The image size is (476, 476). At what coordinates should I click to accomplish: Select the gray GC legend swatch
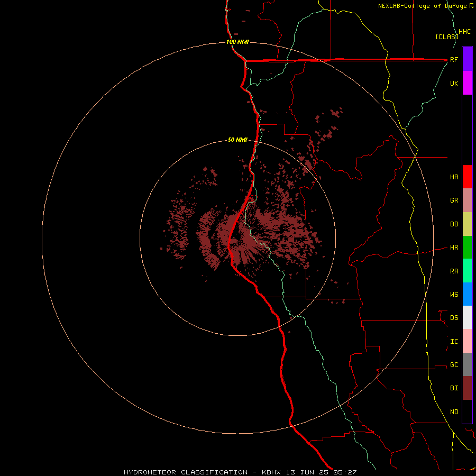(x=467, y=364)
